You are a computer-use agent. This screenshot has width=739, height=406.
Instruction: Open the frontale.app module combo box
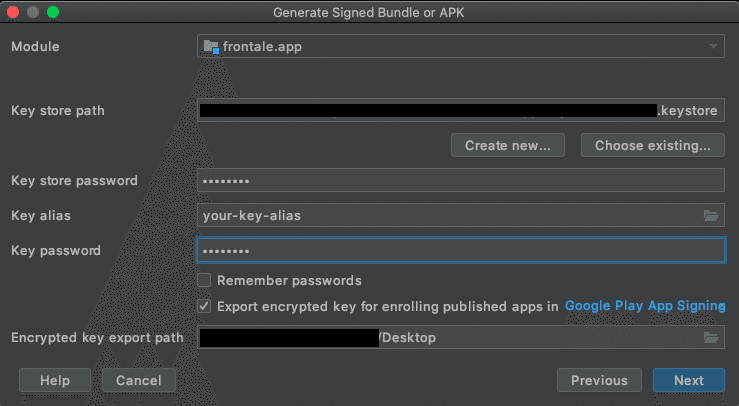[460, 46]
